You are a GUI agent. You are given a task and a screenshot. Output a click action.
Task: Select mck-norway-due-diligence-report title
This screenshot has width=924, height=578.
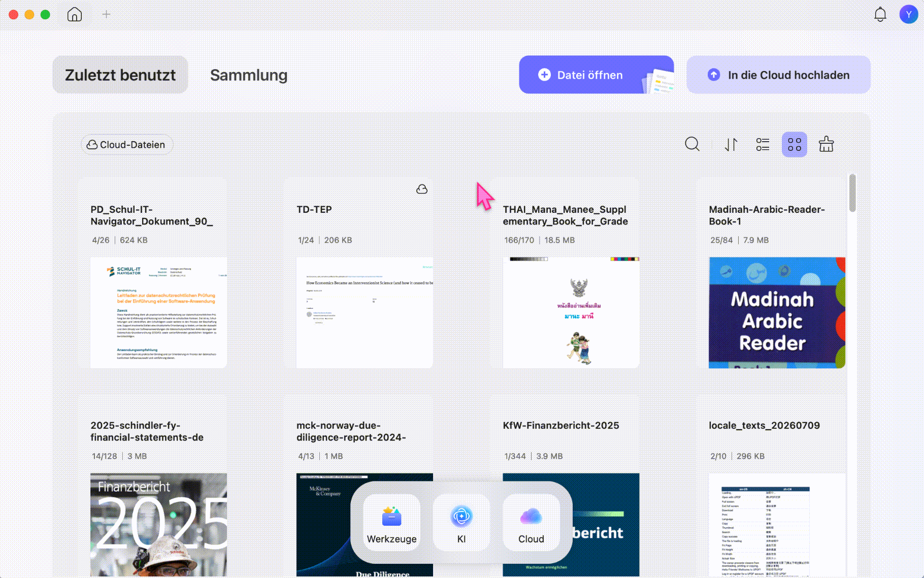(351, 431)
